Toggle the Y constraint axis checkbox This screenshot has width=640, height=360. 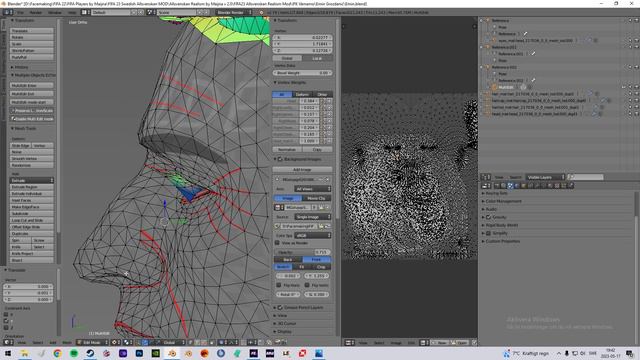coord(6,321)
